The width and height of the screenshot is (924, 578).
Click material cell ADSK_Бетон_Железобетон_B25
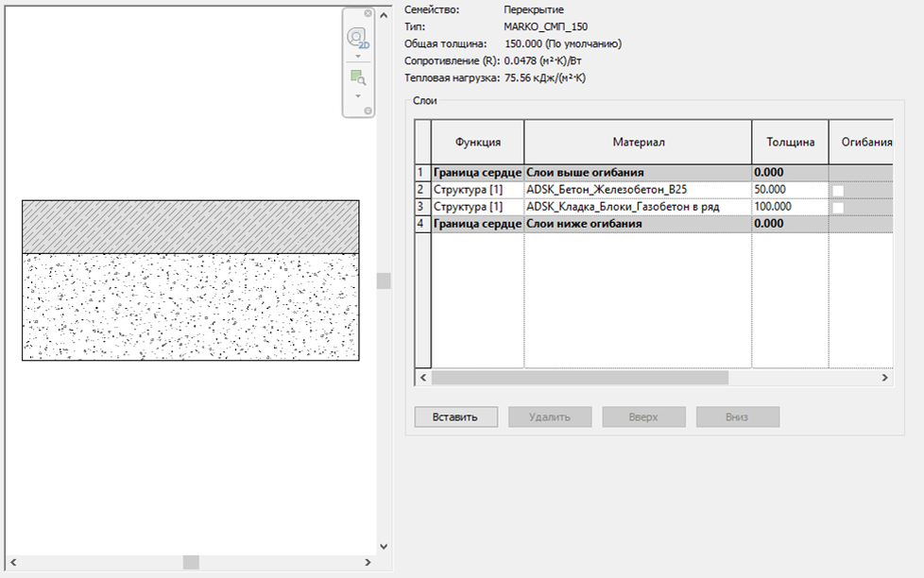coord(638,190)
